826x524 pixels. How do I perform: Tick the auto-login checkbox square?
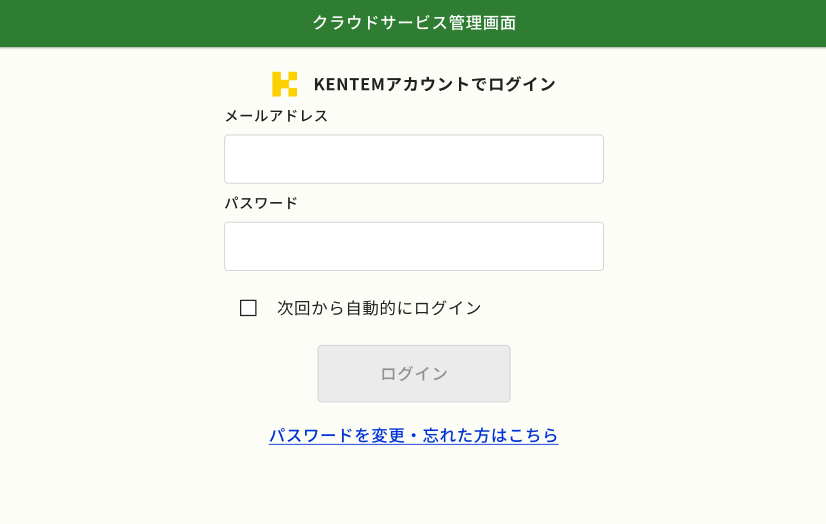click(248, 308)
